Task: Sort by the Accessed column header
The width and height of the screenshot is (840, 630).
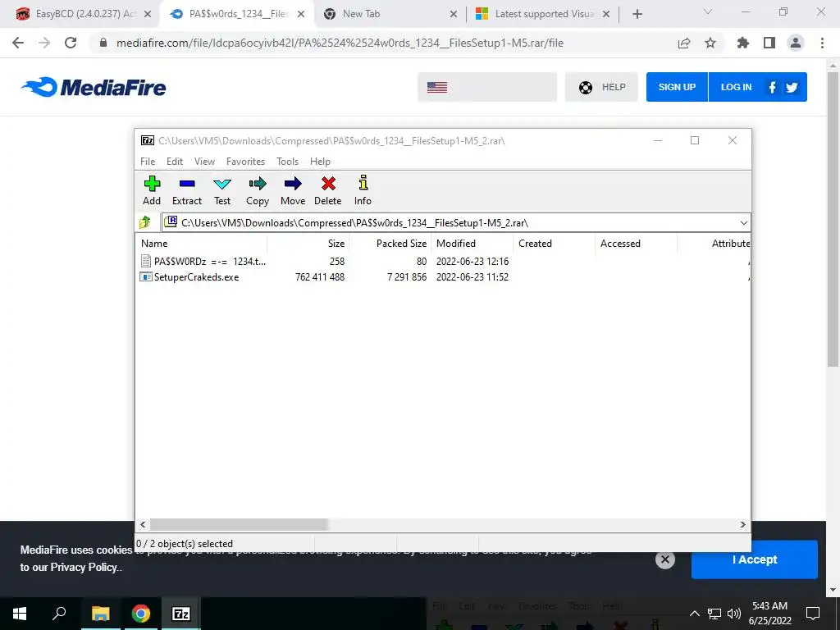Action: coord(637,243)
